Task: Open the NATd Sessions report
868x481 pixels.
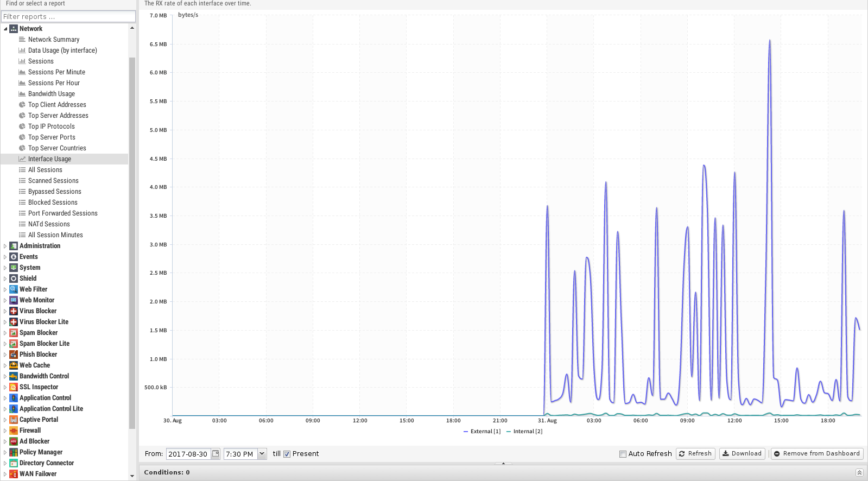Action: [x=49, y=224]
